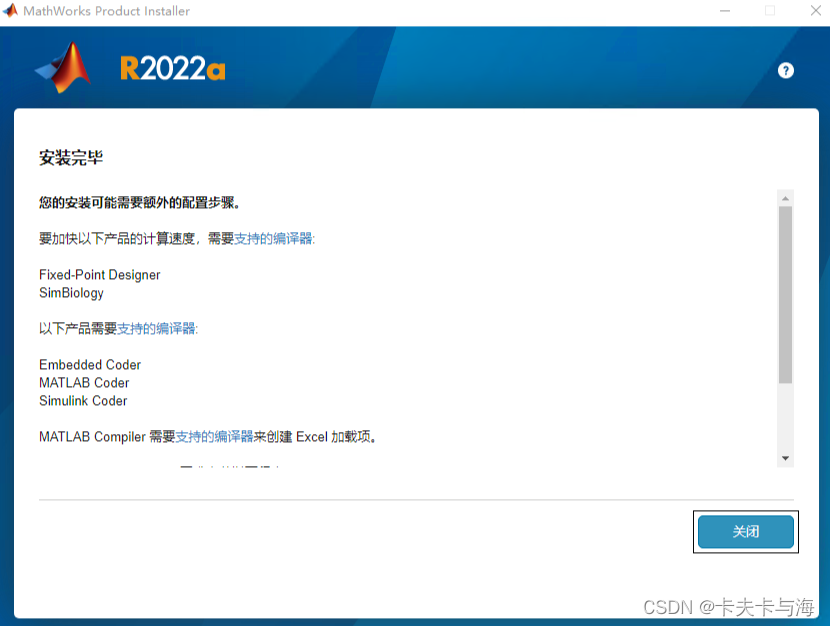Click the scrollbar up arrow

786,198
